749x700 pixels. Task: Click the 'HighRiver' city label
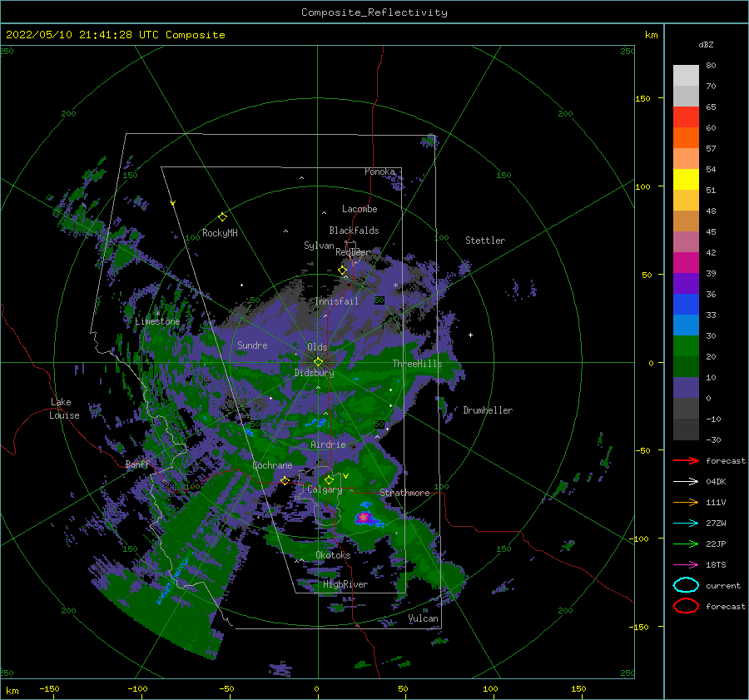coord(345,584)
